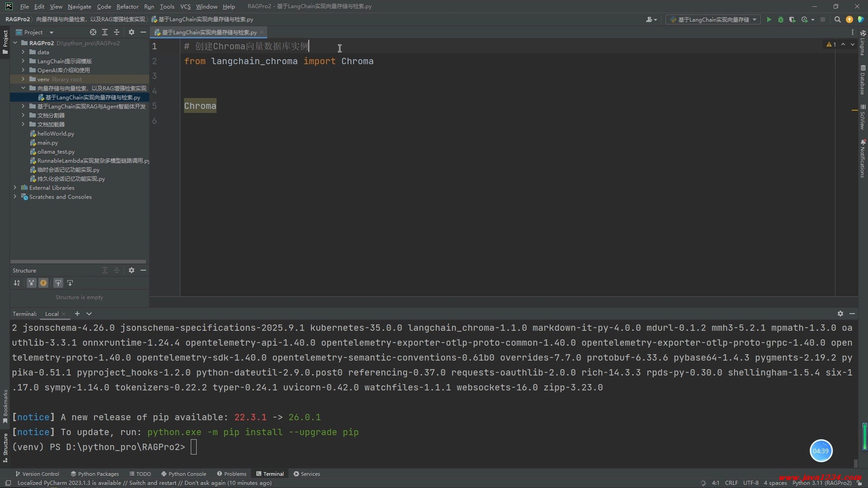868x488 pixels.
Task: Expand External Libraries node
Action: coord(15,188)
